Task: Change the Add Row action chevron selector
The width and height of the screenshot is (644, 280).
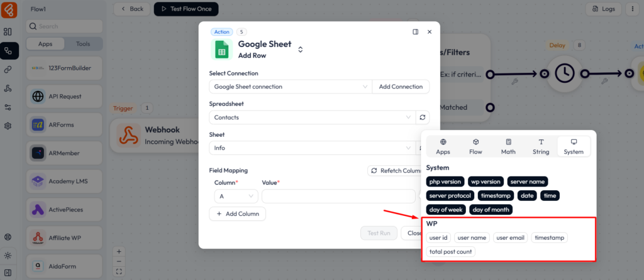Action: coord(300,50)
